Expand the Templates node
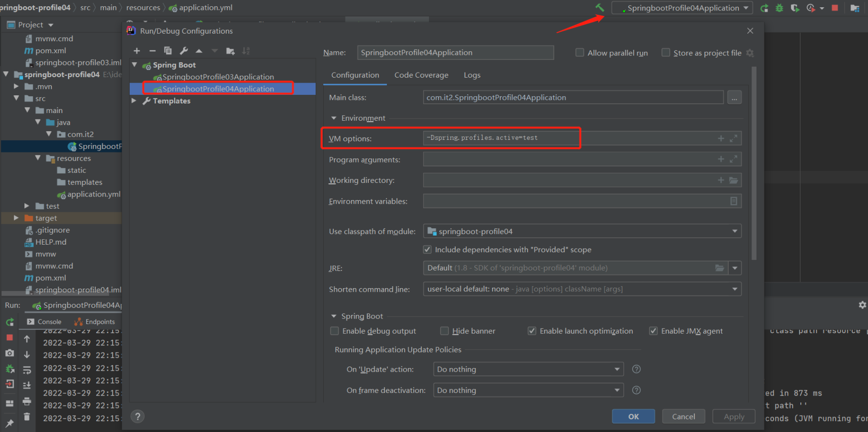This screenshot has width=868, height=432. [134, 101]
